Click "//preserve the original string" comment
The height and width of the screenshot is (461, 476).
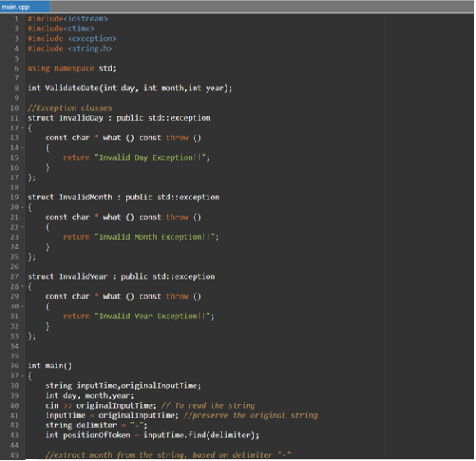251,416
